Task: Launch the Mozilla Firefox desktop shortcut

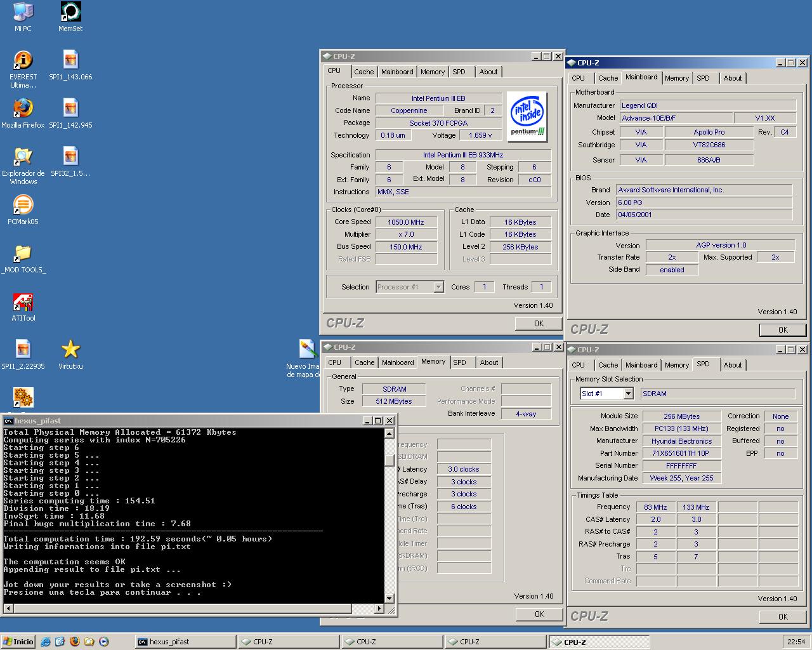Action: 23,108
